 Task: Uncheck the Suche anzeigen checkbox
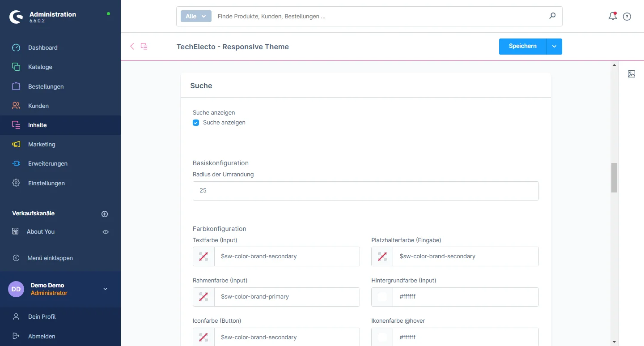point(196,123)
